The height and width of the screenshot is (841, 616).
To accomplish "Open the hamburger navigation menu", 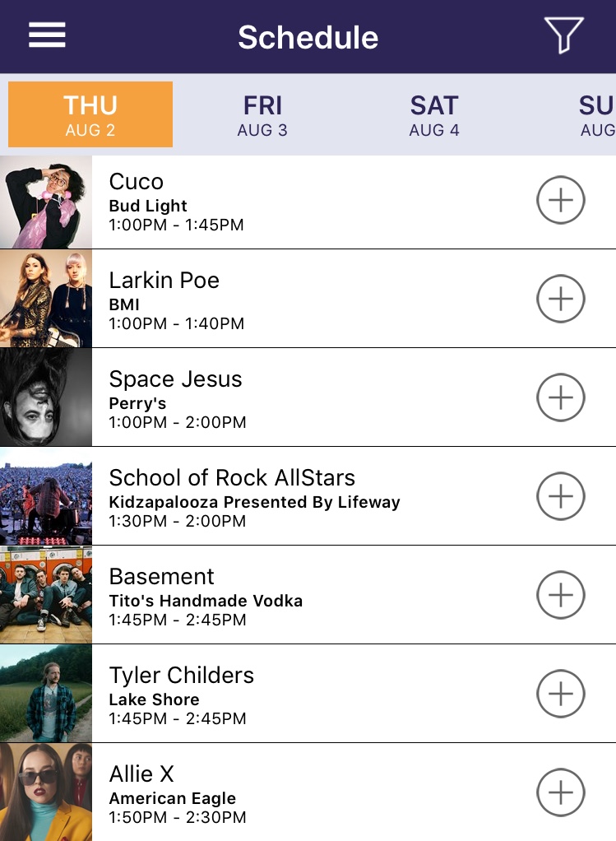I will coord(47,35).
